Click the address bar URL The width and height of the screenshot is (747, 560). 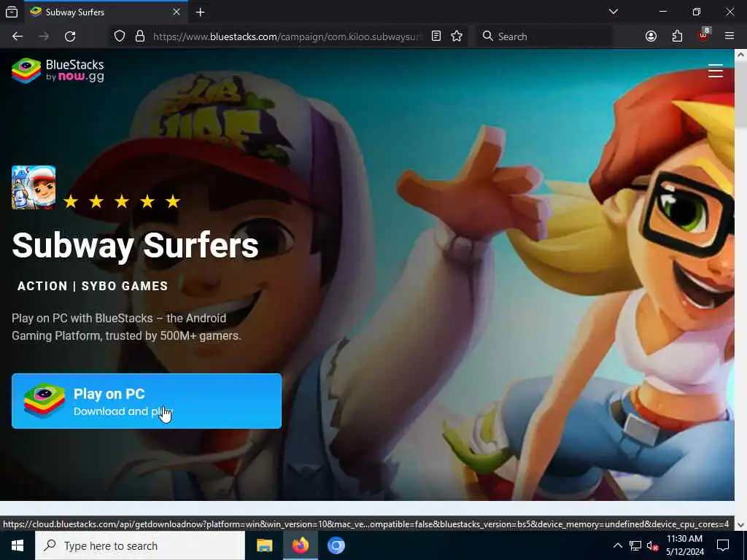[287, 36]
